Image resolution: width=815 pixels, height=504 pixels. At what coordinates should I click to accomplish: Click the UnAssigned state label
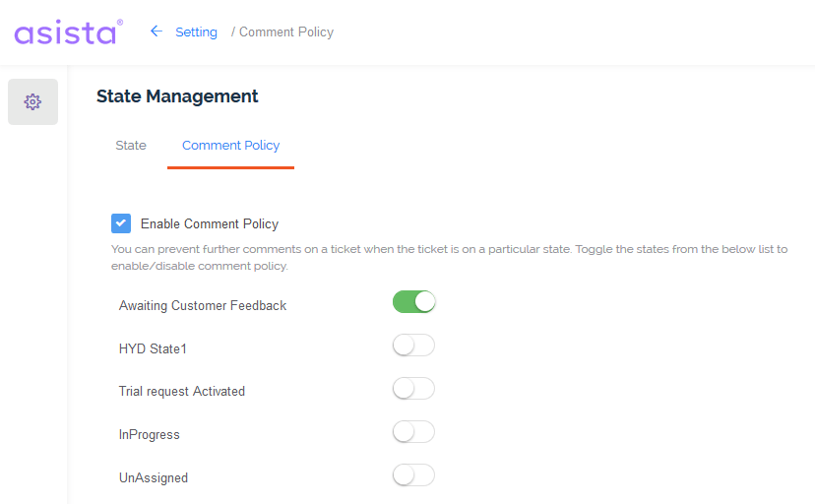pyautogui.click(x=154, y=478)
